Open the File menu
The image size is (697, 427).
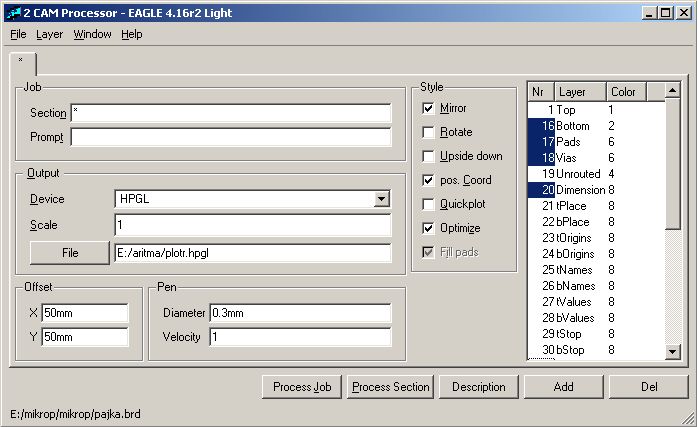pos(18,34)
